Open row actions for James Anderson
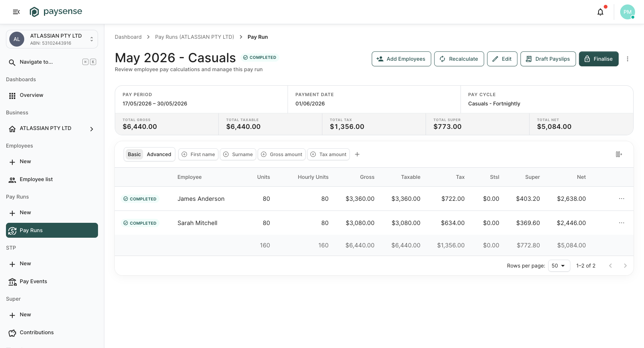Viewport: 644px width, 348px height. pyautogui.click(x=622, y=199)
